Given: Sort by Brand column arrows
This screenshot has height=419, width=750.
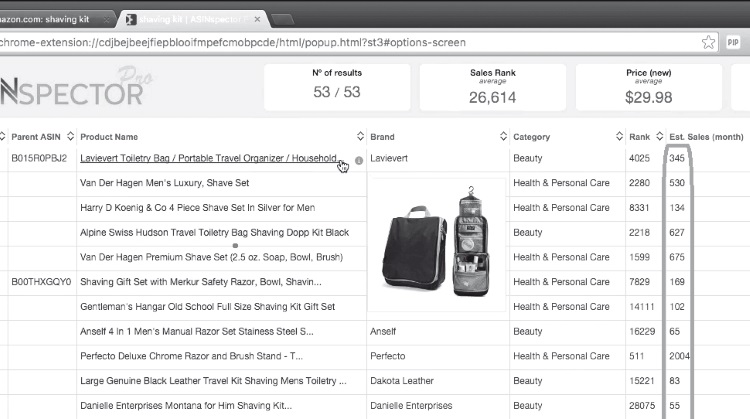Looking at the screenshot, I should click(x=503, y=137).
